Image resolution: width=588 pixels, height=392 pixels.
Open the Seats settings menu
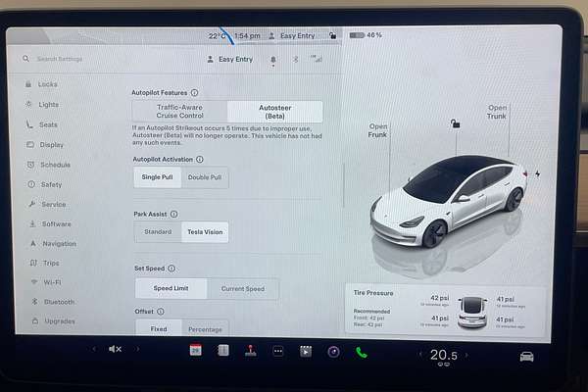(41, 124)
